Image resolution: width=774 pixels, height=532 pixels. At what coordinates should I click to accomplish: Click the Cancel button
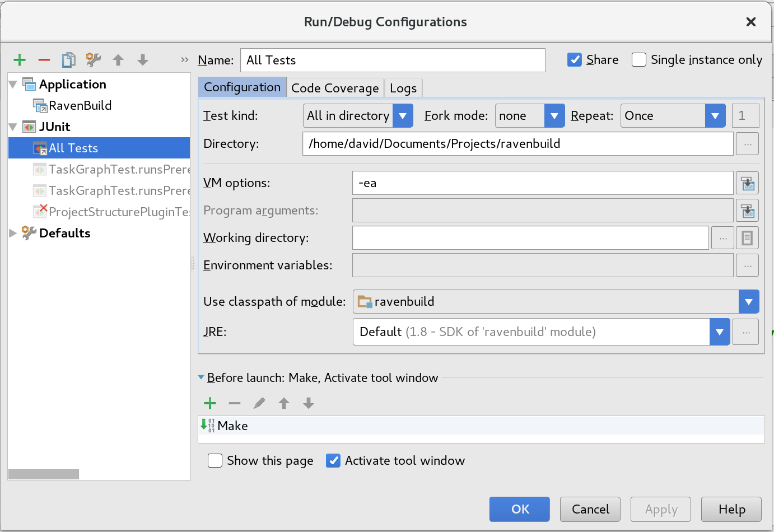590,510
